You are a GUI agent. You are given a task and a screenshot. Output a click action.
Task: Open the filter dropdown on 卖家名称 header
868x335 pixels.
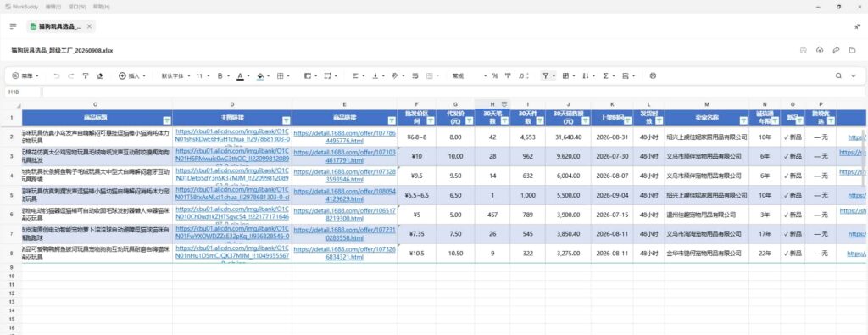743,120
